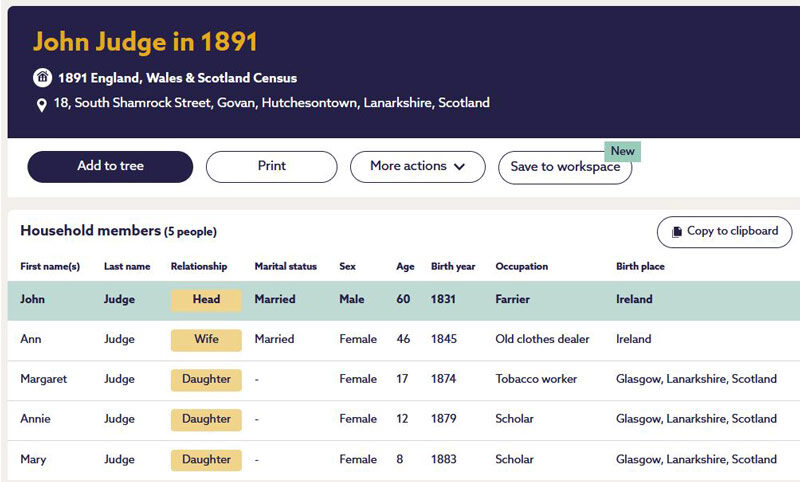Save record to workspace
Image resolution: width=800 pixels, height=482 pixels.
tap(564, 168)
